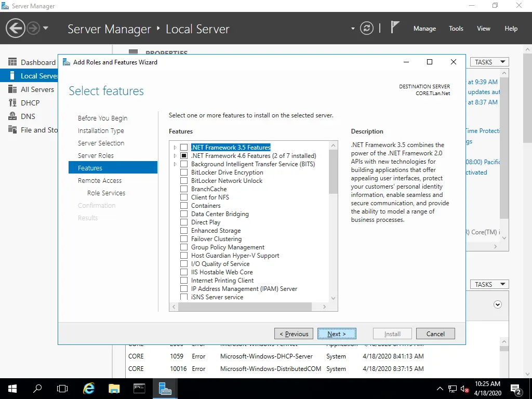
Task: Click the DNS sidebar icon
Action: (12, 116)
